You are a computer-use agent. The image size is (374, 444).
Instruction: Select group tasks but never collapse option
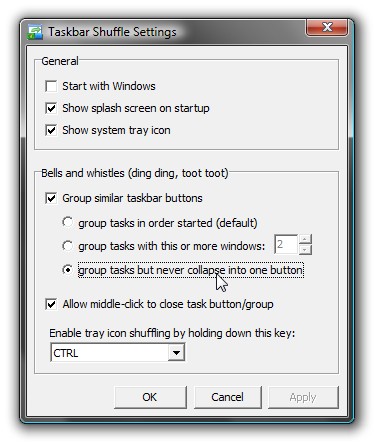[x=68, y=270]
